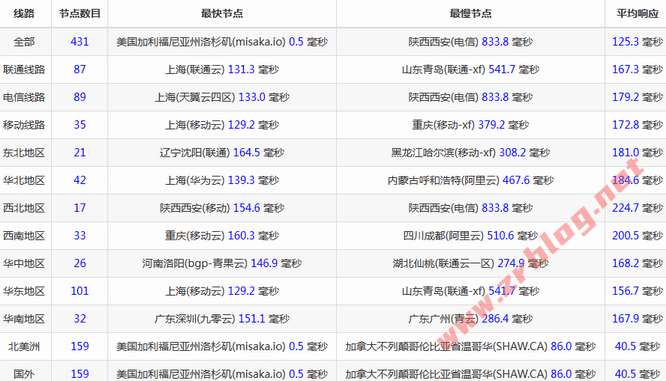Viewport: 666px width, 381px height.
Task: Click average response 200.5 毫秒
Action: pos(637,235)
